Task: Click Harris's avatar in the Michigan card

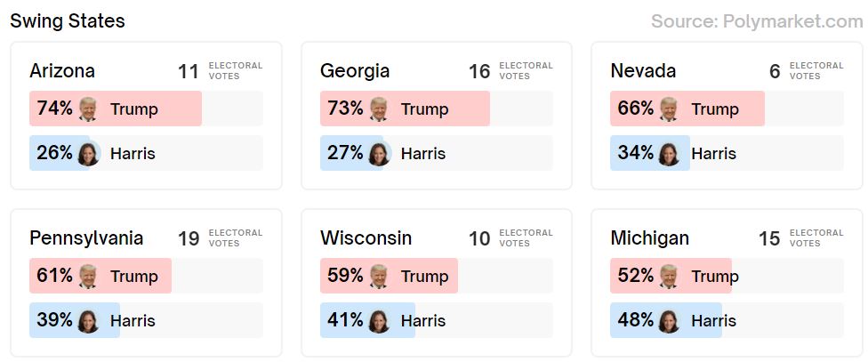Action: click(669, 320)
